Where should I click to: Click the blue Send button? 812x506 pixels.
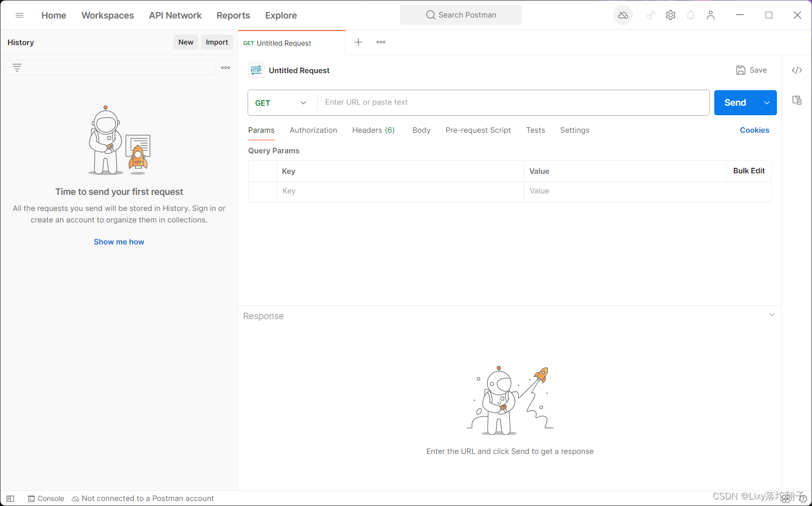point(735,103)
